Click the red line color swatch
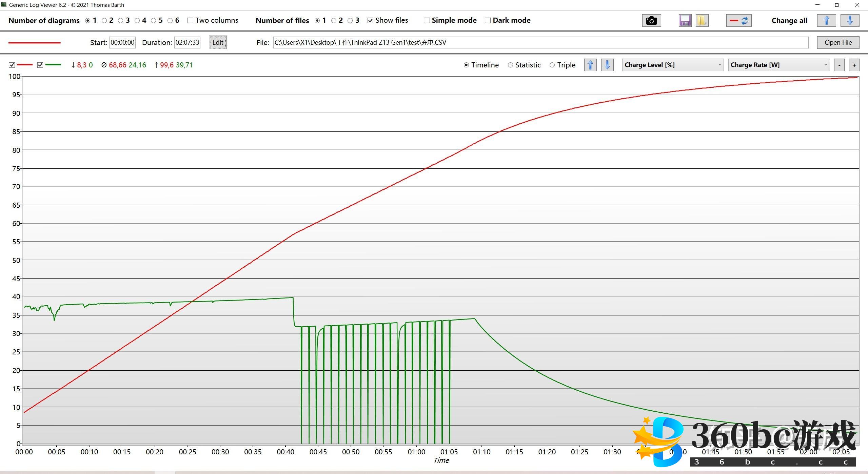 (x=34, y=43)
